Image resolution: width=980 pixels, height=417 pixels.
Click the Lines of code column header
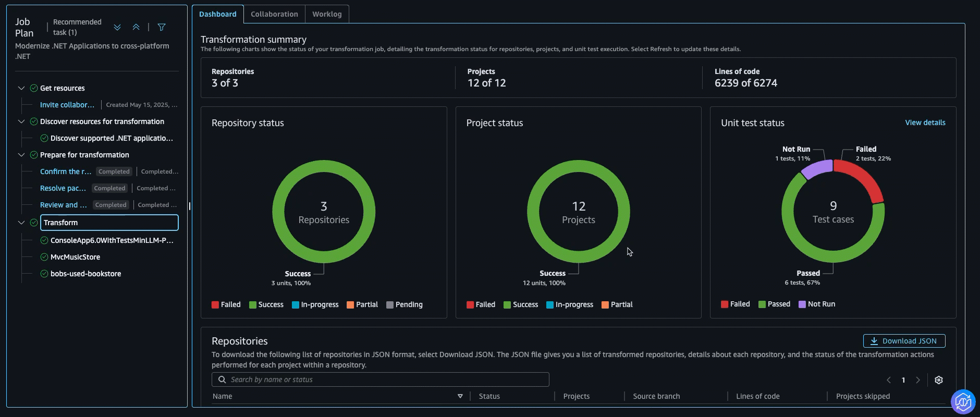pos(758,396)
